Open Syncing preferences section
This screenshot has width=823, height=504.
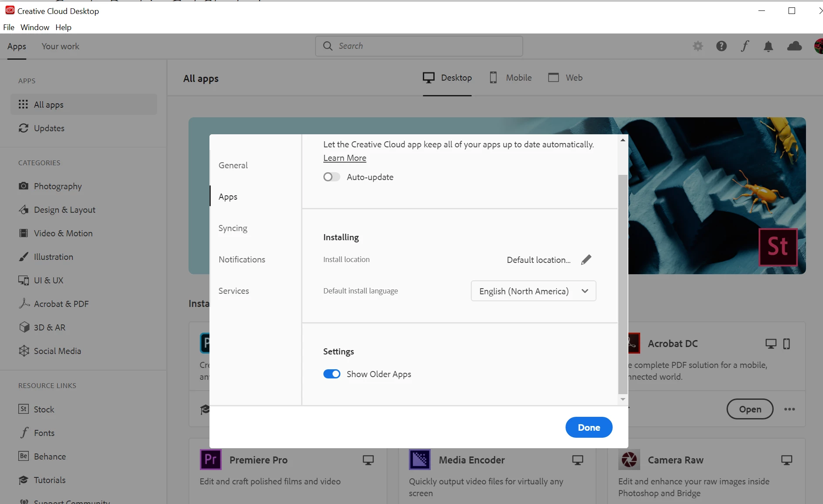click(233, 228)
